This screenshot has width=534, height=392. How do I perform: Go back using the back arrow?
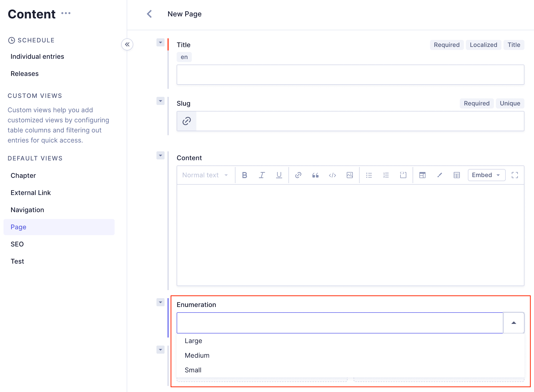point(149,14)
